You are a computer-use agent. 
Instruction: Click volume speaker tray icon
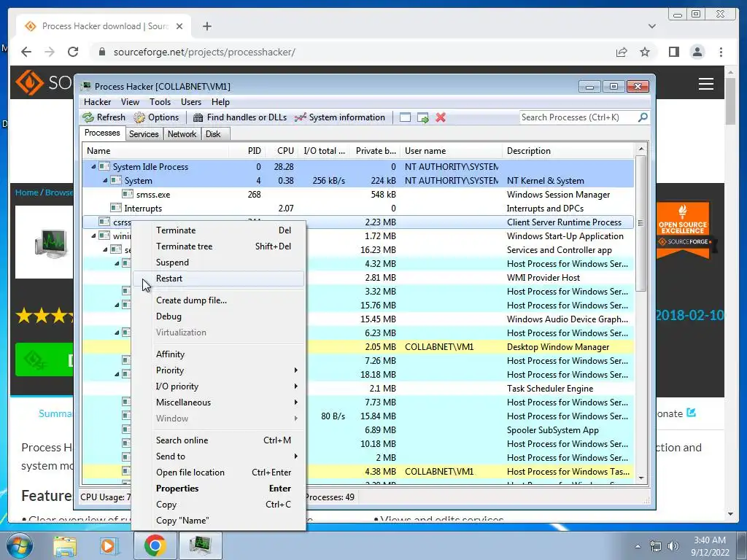[x=673, y=546]
